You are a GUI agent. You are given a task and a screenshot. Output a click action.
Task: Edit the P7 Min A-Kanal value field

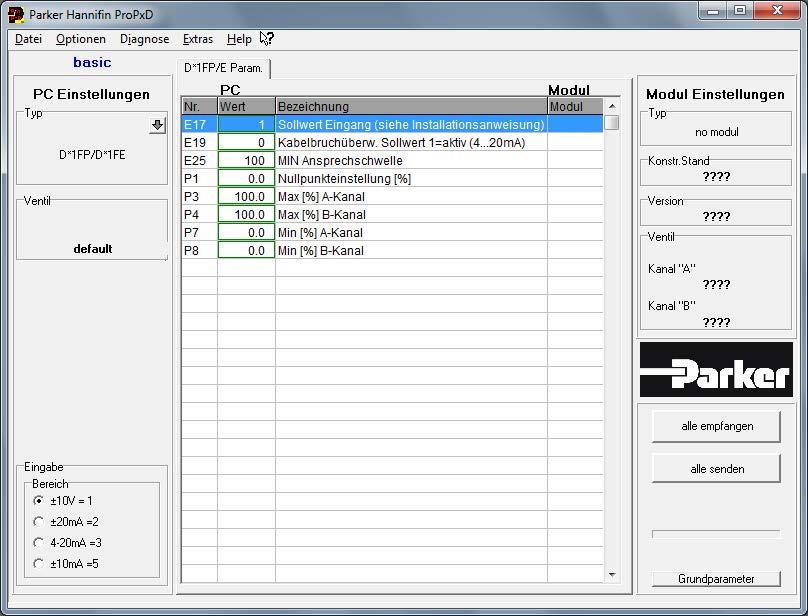pos(246,232)
